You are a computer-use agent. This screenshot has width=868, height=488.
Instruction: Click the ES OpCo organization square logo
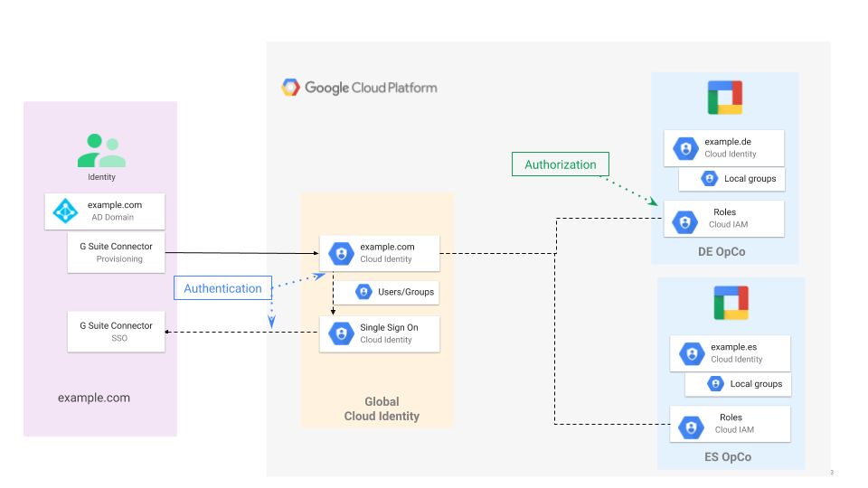point(731,303)
